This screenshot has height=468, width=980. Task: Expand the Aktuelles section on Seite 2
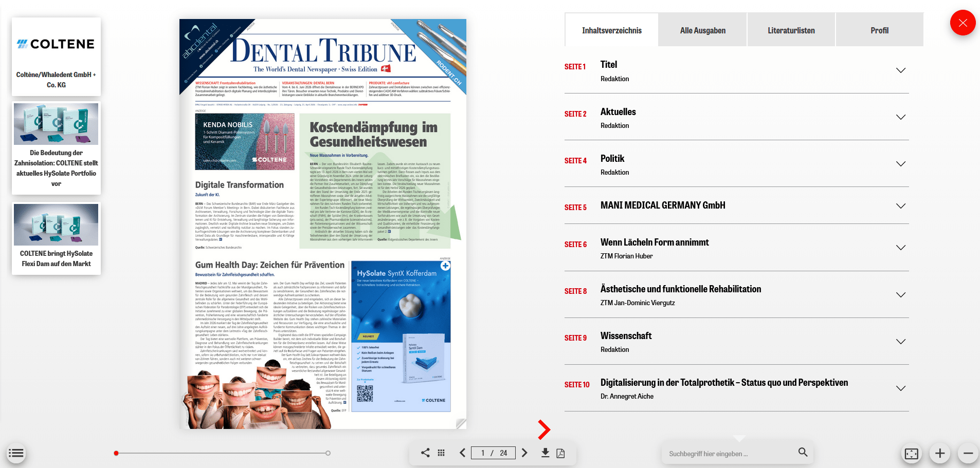(901, 117)
